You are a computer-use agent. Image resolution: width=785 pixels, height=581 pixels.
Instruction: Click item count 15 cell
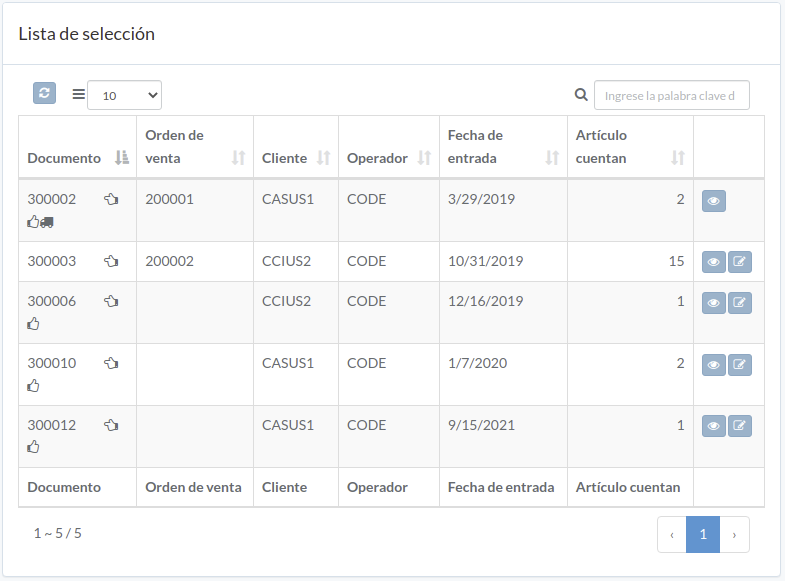pyautogui.click(x=630, y=261)
